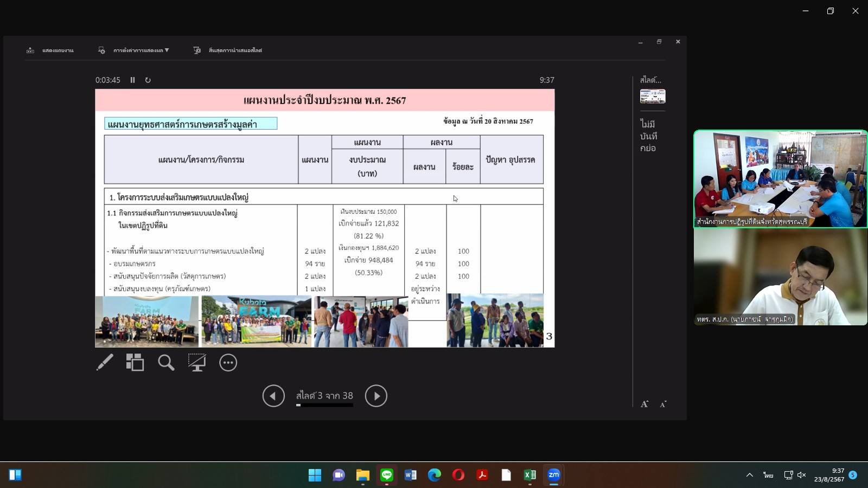This screenshot has height=488, width=868.
Task: Decrease notes text size
Action: 663,404
